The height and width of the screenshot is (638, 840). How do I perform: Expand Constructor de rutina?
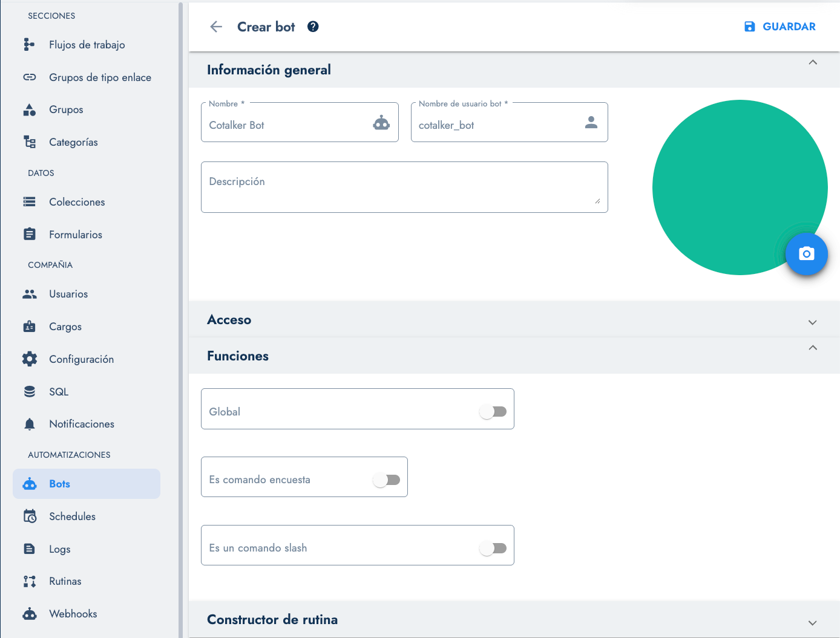click(x=812, y=622)
